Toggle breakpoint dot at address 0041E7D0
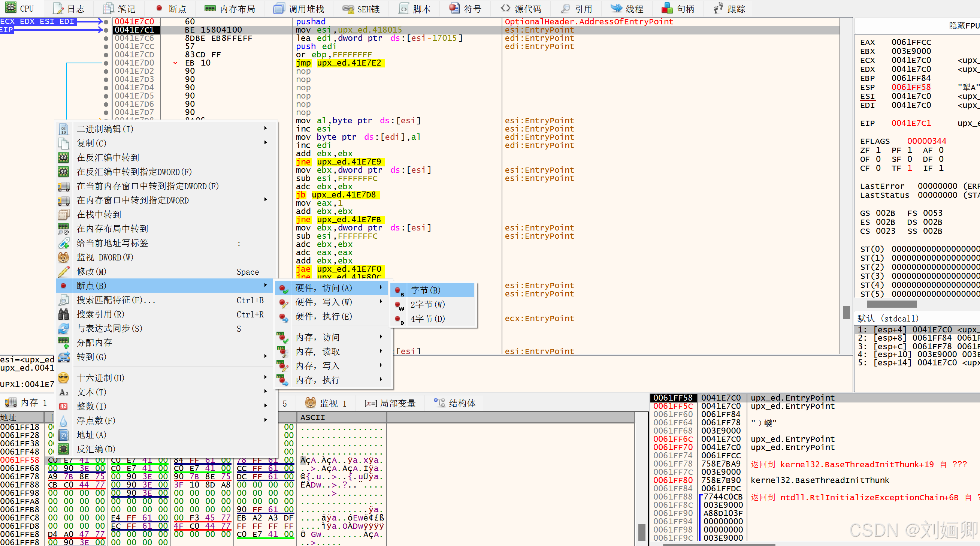The width and height of the screenshot is (980, 546). pyautogui.click(x=106, y=63)
